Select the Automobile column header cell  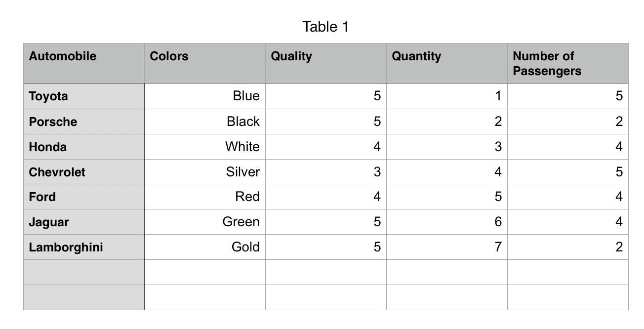click(84, 63)
